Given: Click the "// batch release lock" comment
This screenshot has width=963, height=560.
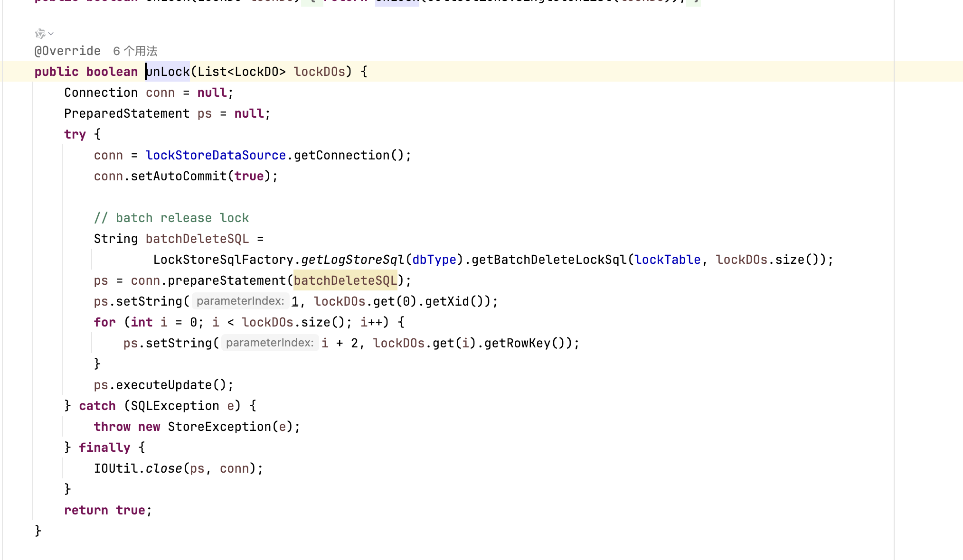Looking at the screenshot, I should coord(171,218).
